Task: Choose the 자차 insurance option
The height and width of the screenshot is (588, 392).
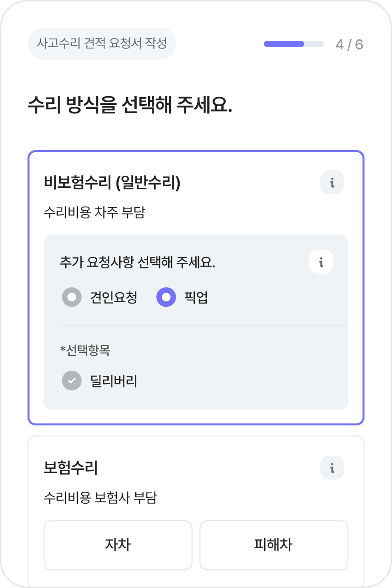Action: click(118, 544)
